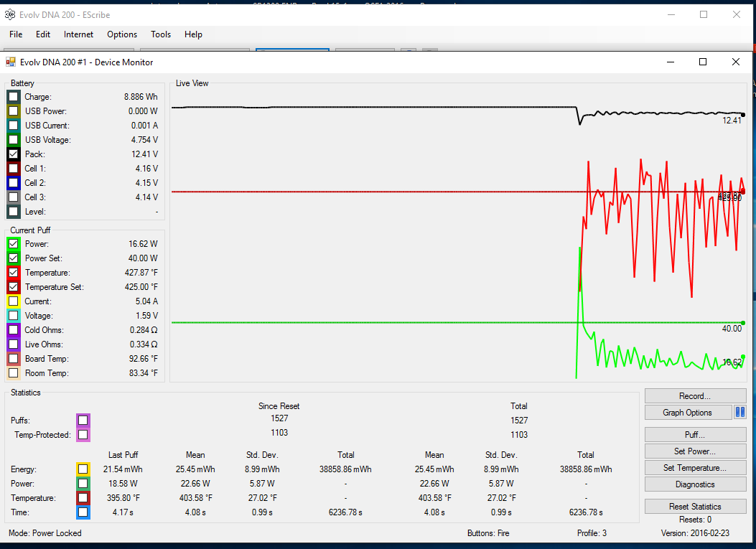
Task: Toggle the Temperature Set checkbox off
Action: pos(14,287)
